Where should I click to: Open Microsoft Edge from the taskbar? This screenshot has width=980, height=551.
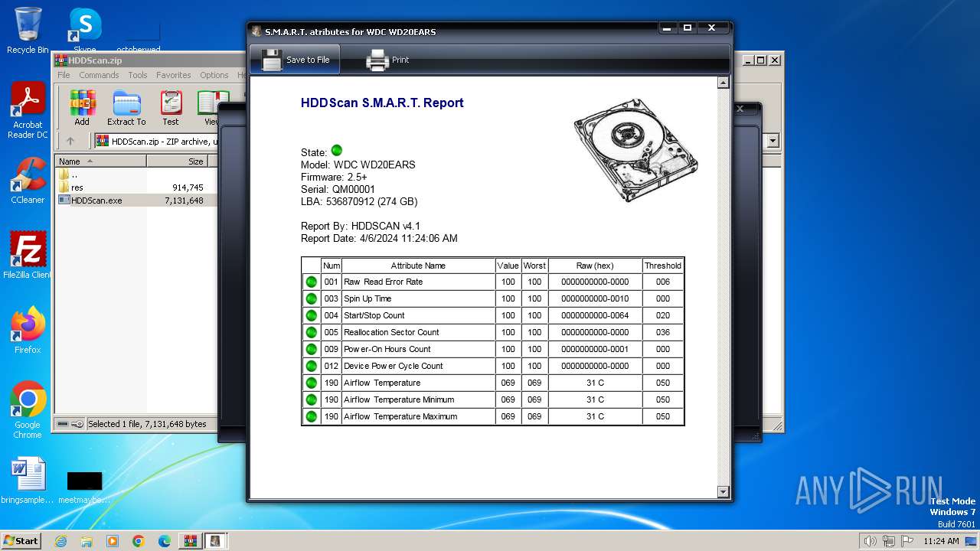165,541
